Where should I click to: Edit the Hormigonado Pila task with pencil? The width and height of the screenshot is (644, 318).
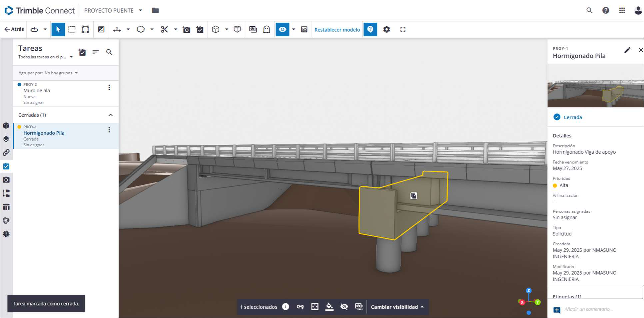click(x=627, y=50)
